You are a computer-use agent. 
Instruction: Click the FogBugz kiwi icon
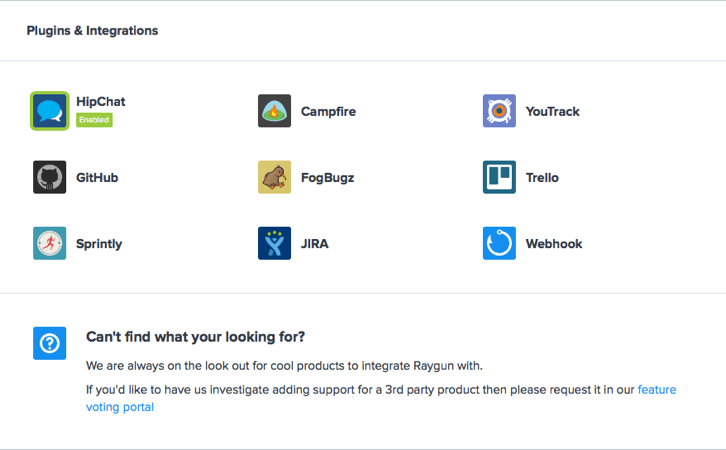(275, 177)
